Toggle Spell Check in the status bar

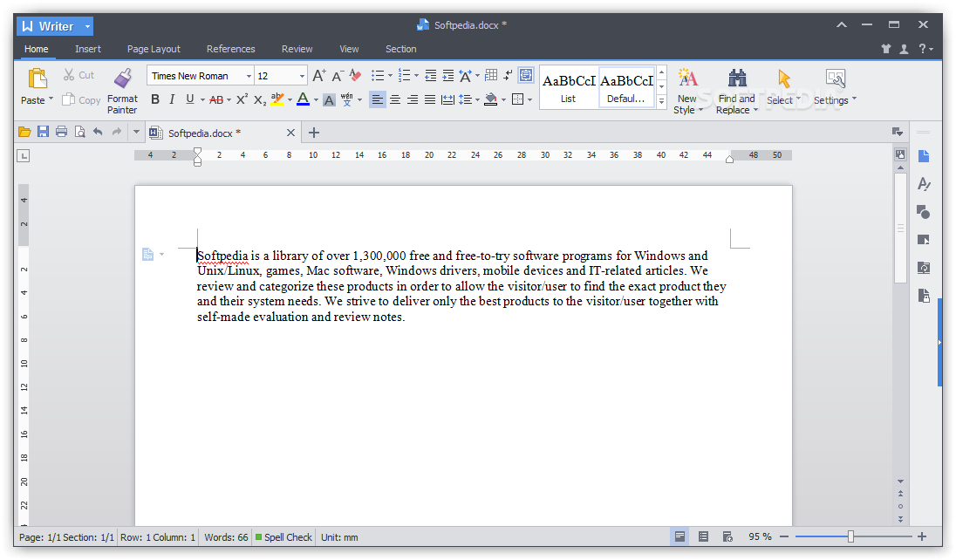(x=283, y=537)
